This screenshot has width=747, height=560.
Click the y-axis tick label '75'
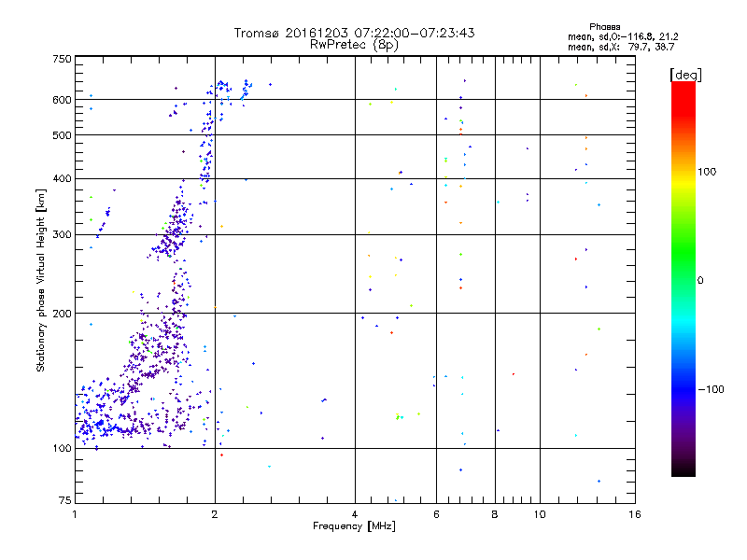click(65, 500)
